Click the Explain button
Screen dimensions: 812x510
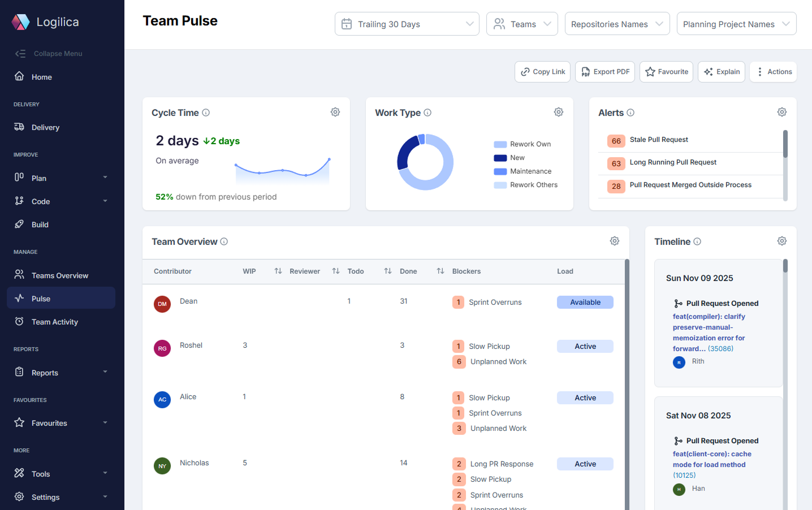tap(722, 72)
